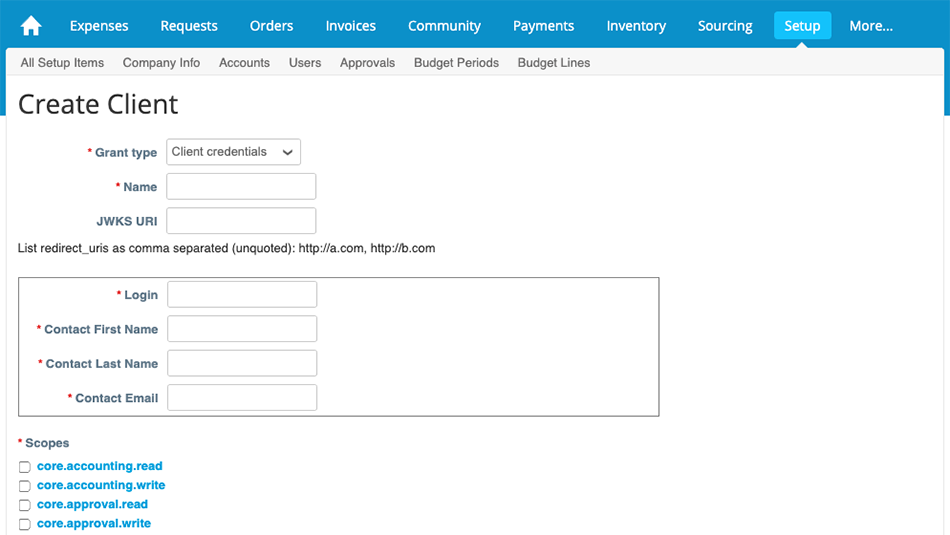Open the core.accounting.read scope link
950x535 pixels.
(99, 466)
